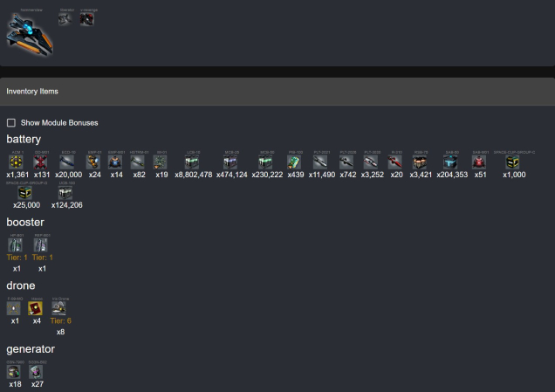Click the generator item with x27 count
Screen dimensions: 555x392
37,371
